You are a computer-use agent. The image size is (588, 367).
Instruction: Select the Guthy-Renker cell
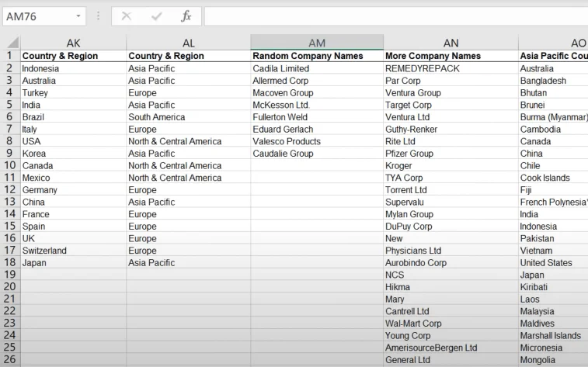(451, 130)
